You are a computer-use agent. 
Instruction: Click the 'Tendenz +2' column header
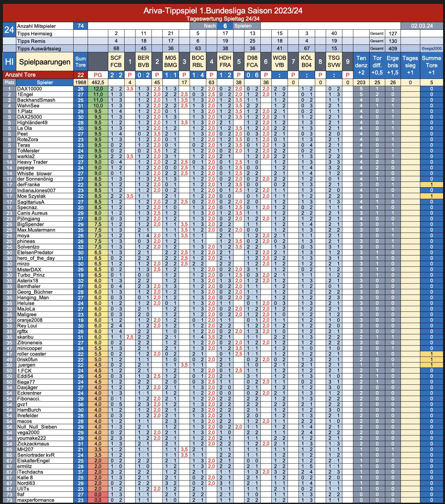[x=361, y=65]
